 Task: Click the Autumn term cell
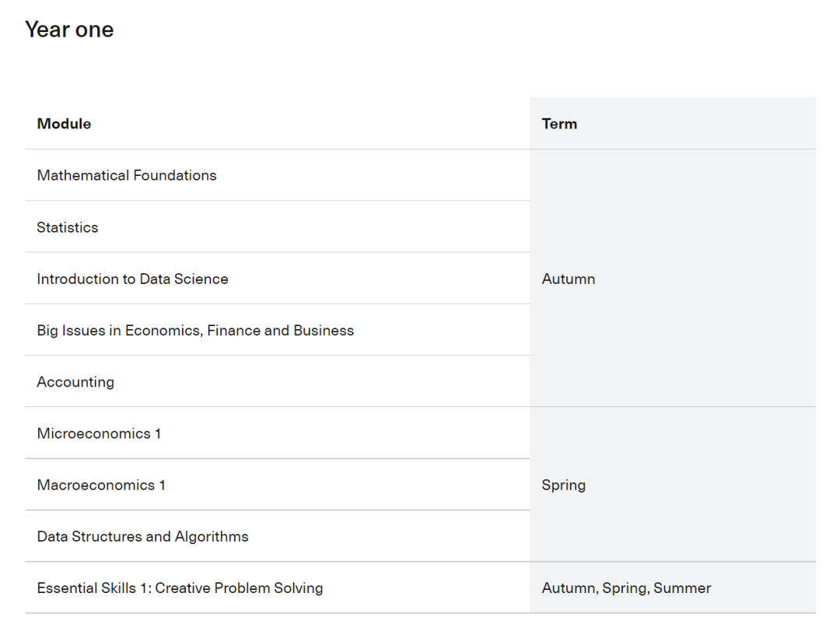[x=673, y=278]
